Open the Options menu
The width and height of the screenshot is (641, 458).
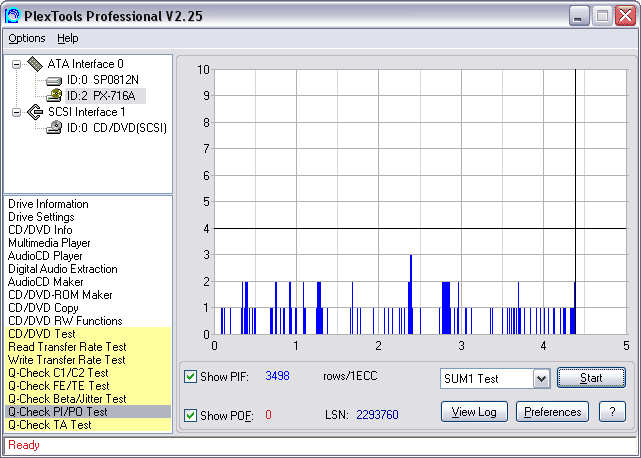click(x=27, y=38)
